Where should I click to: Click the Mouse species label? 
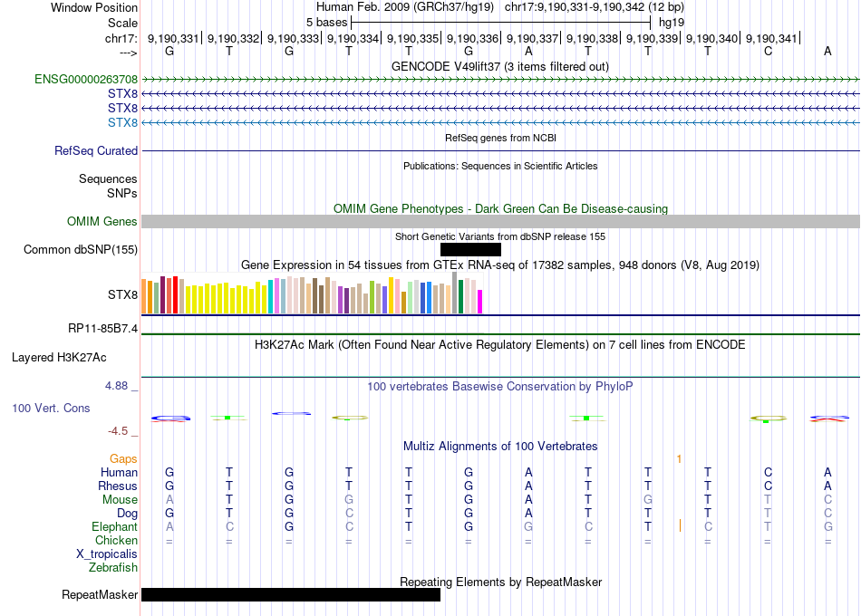(121, 500)
